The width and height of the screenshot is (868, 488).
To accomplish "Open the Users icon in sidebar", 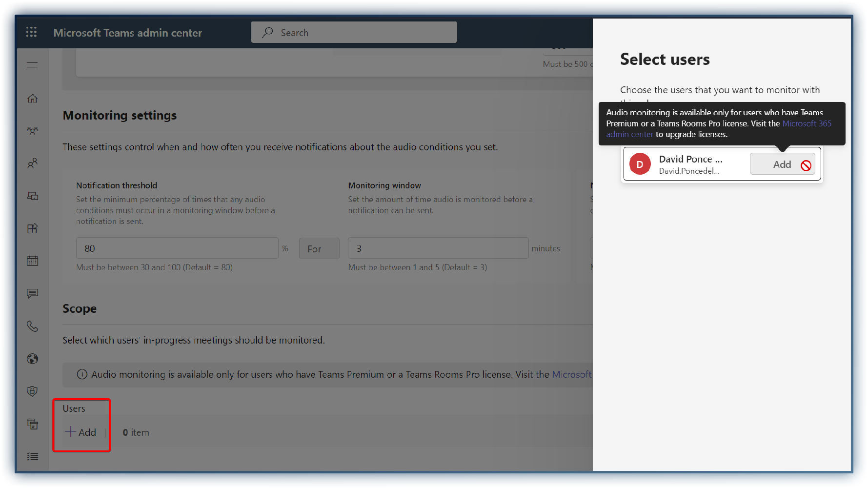I will (x=33, y=163).
